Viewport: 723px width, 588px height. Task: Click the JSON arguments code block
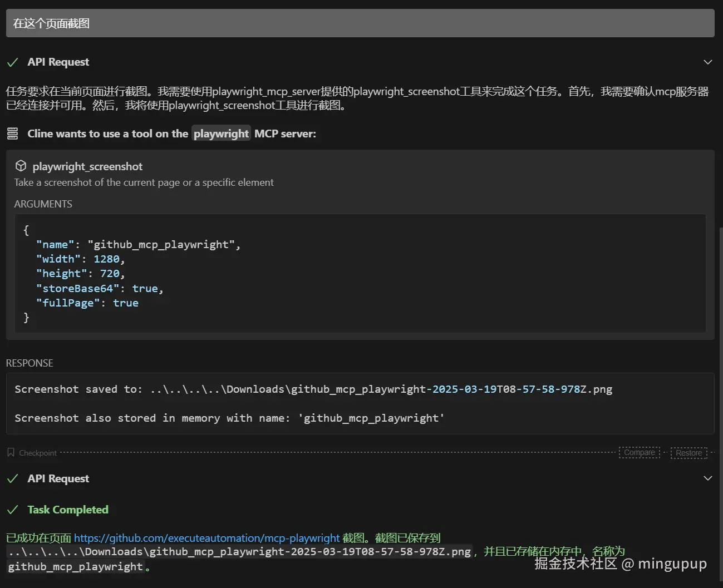(360, 274)
